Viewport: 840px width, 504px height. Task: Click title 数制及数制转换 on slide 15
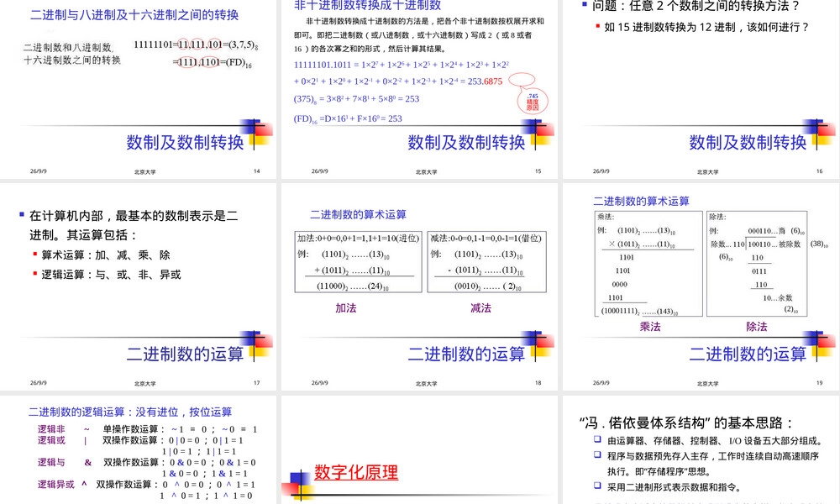click(466, 143)
